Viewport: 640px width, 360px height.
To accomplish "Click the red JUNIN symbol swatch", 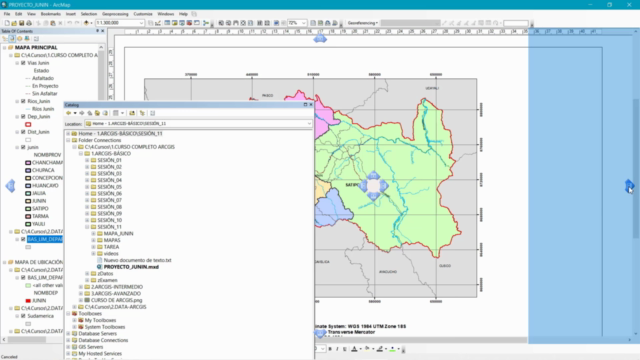I will [28, 301].
